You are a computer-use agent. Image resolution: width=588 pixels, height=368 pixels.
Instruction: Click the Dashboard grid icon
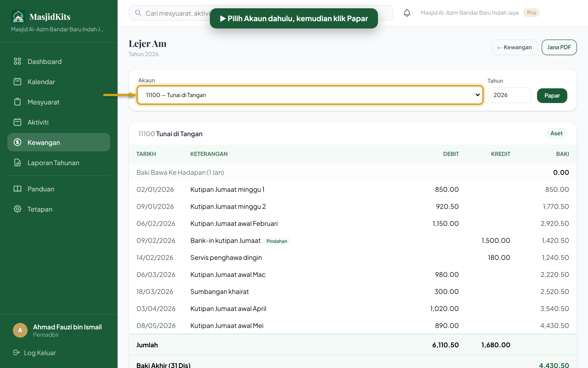[x=17, y=61]
